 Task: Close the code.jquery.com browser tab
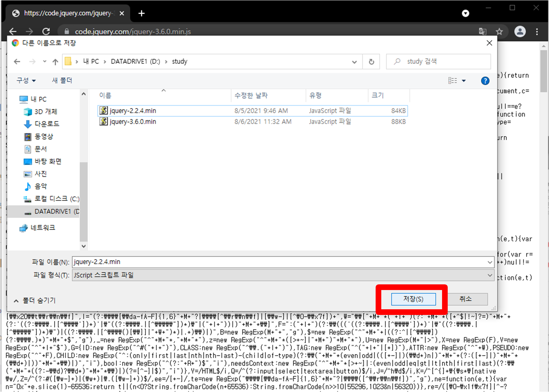click(122, 13)
